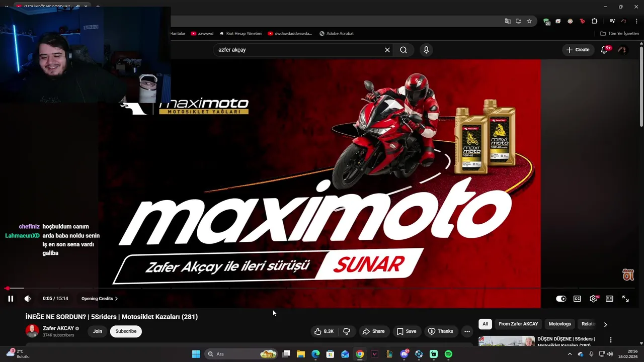Send Thanks to the creator
The image size is (644, 362).
point(441,331)
